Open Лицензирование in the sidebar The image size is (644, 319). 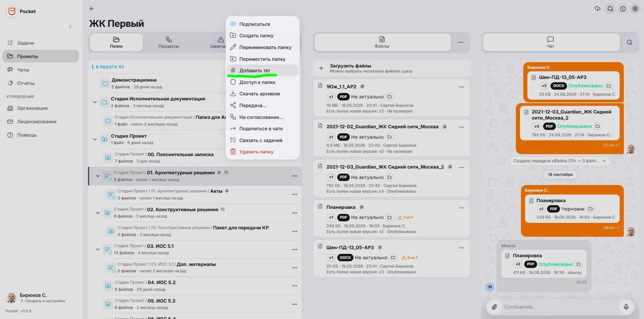41,122
